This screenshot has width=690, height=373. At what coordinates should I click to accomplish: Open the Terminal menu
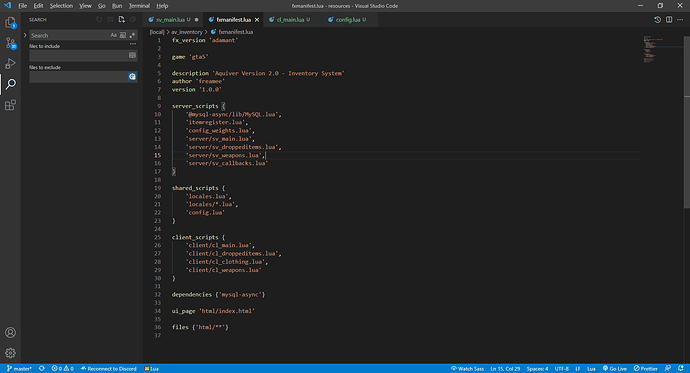pyautogui.click(x=139, y=6)
